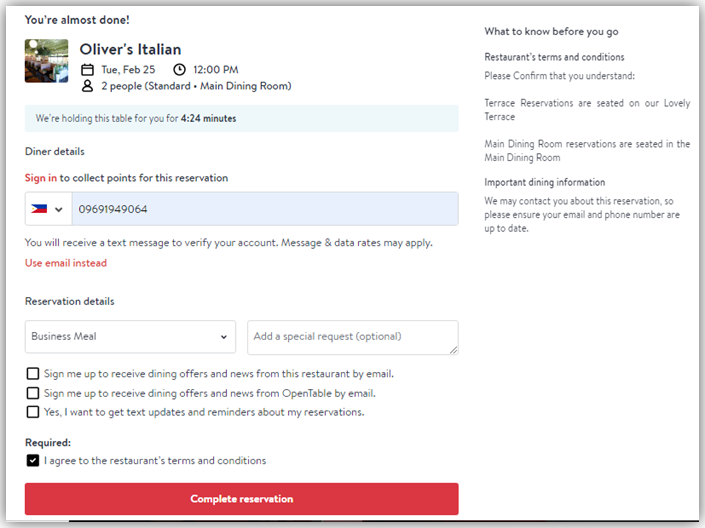Open the country code dropdown chevron
This screenshot has width=705, height=528.
coord(58,209)
